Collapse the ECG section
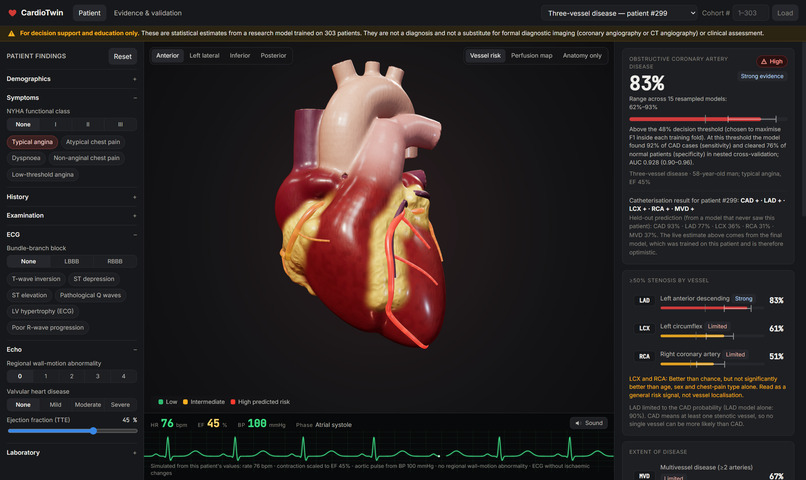The height and width of the screenshot is (480, 806). [71, 235]
